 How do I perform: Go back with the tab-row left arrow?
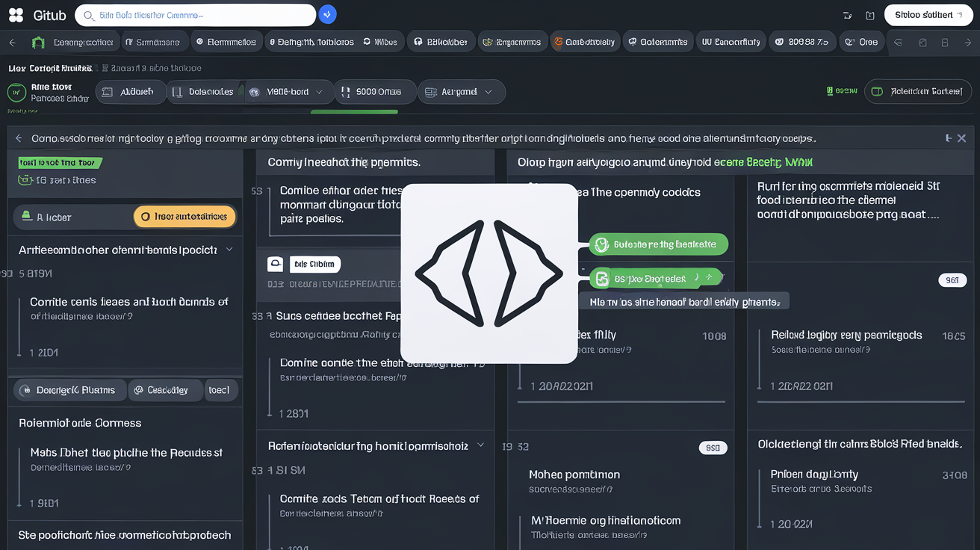(13, 43)
